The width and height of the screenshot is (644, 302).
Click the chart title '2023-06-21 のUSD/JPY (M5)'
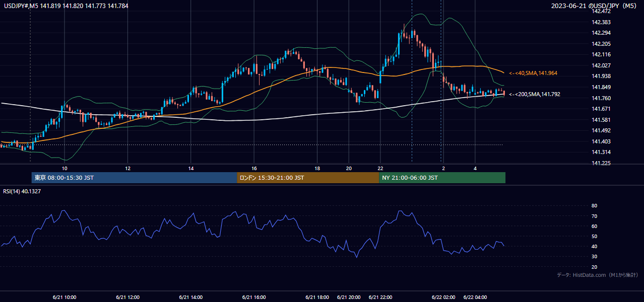pyautogui.click(x=594, y=6)
